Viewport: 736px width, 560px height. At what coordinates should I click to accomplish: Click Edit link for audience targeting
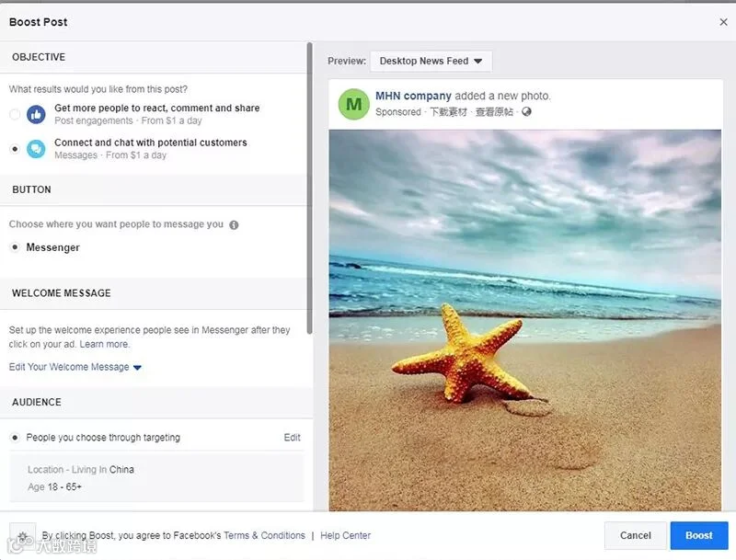point(292,438)
